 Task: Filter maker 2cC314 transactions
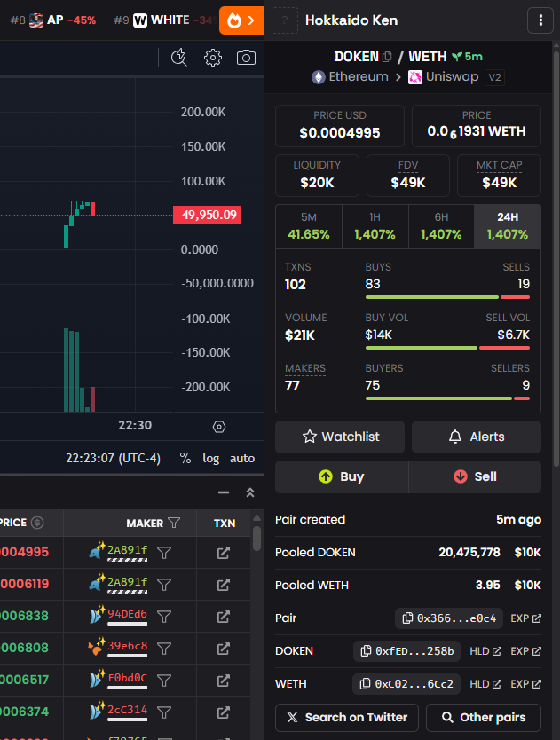[x=164, y=712]
